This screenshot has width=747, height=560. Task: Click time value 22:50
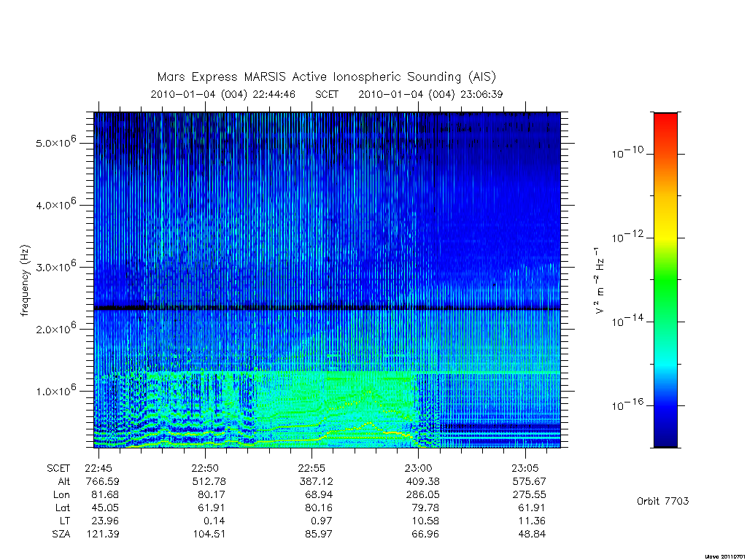[205, 469]
